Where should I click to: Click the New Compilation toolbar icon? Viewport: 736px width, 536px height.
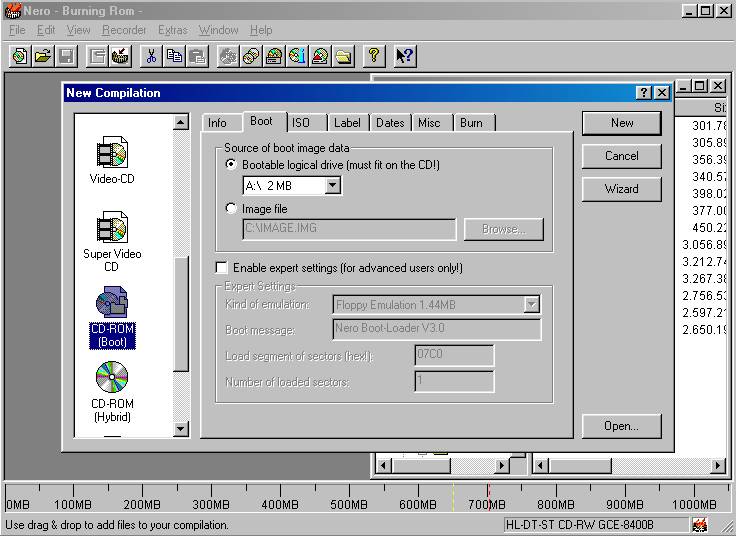[20, 56]
